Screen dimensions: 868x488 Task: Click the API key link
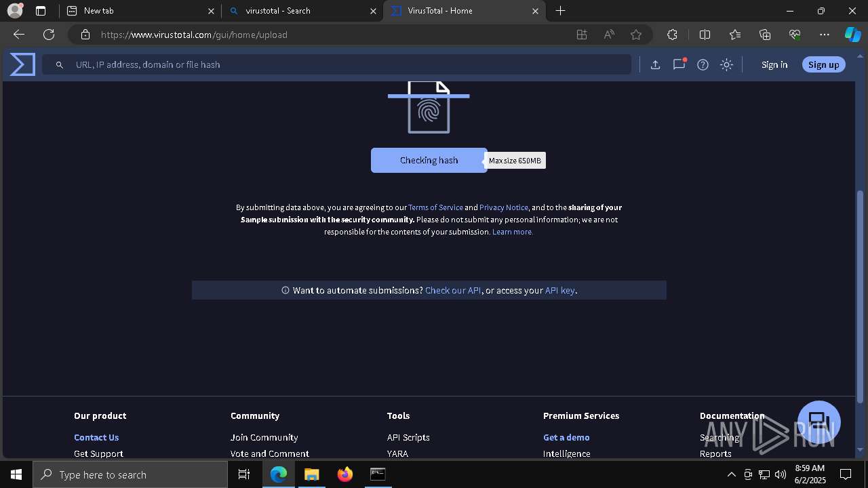(560, 290)
